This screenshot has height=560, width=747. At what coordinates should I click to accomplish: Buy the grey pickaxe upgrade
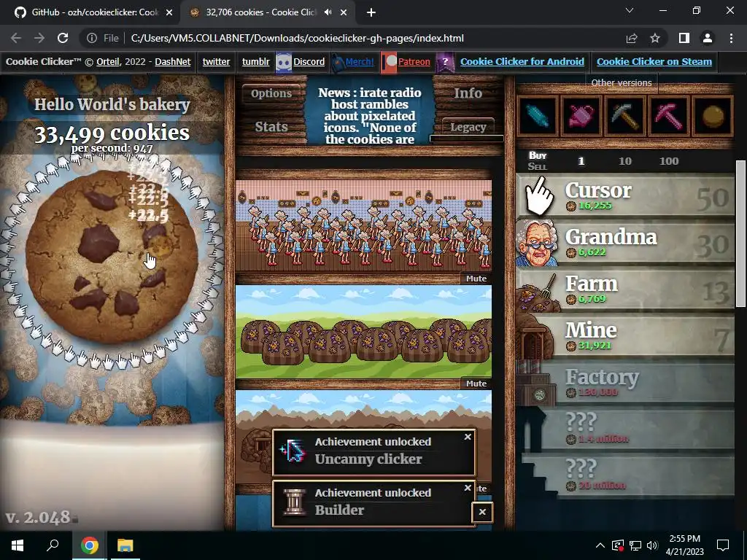[x=625, y=116]
